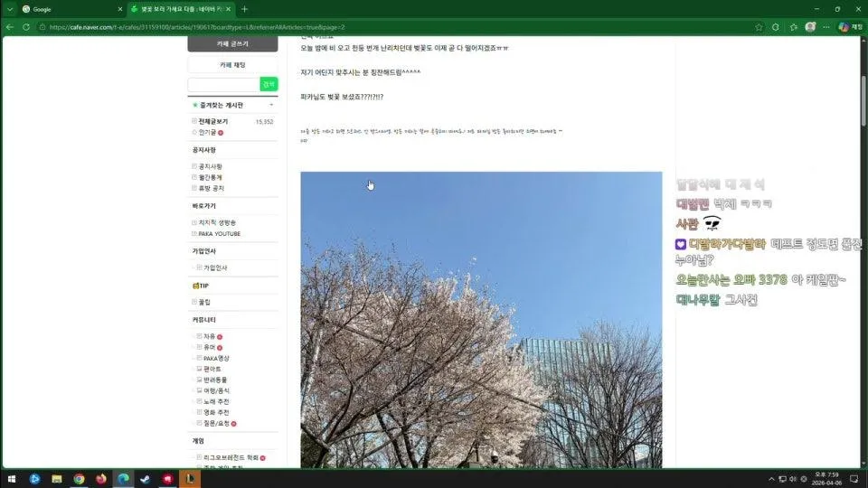This screenshot has width=868, height=488.
Task: Open the 반려동물 board
Action: (x=215, y=380)
